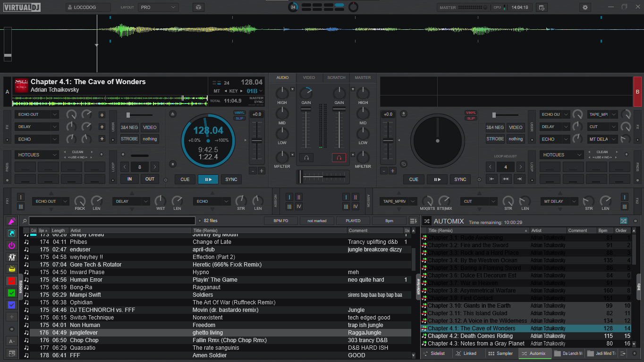Click loop move forward arrow icon on deck B
Image resolution: width=644 pixels, height=362 pixels.
pyautogui.click(x=519, y=179)
